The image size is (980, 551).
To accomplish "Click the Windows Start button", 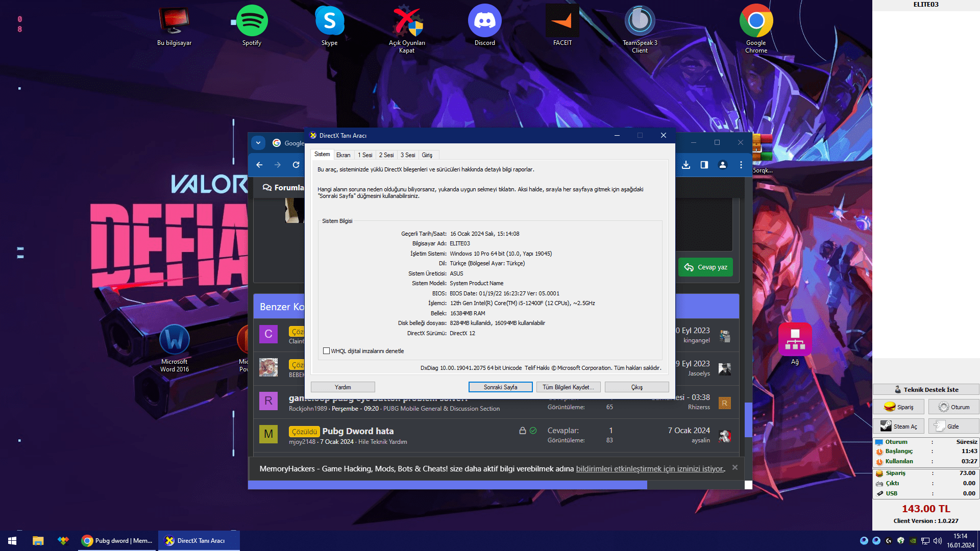I will [x=12, y=541].
